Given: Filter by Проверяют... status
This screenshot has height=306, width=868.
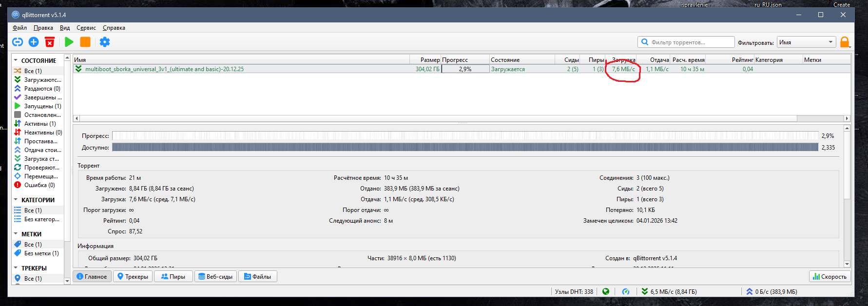Looking at the screenshot, I should pos(38,168).
